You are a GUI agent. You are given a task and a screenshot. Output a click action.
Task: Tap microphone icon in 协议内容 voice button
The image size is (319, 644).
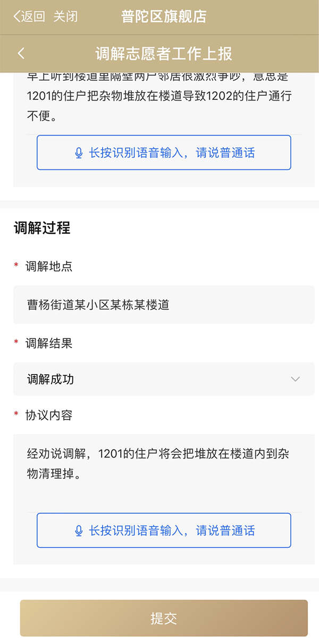click(x=79, y=530)
